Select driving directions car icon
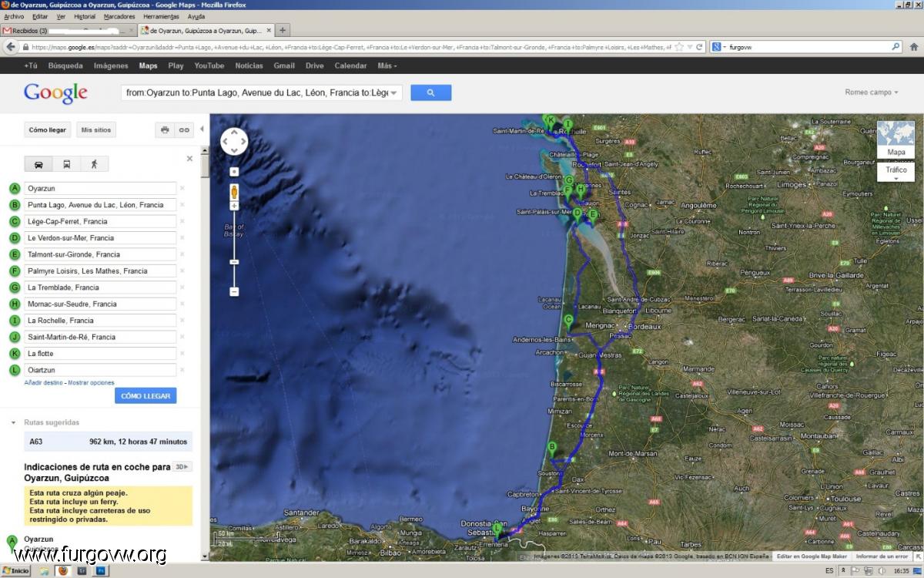The width and height of the screenshot is (924, 578). tap(38, 163)
